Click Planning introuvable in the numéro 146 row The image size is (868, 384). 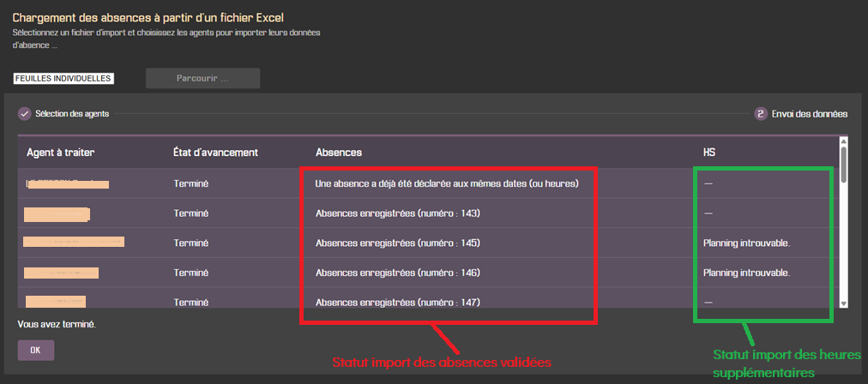[746, 273]
